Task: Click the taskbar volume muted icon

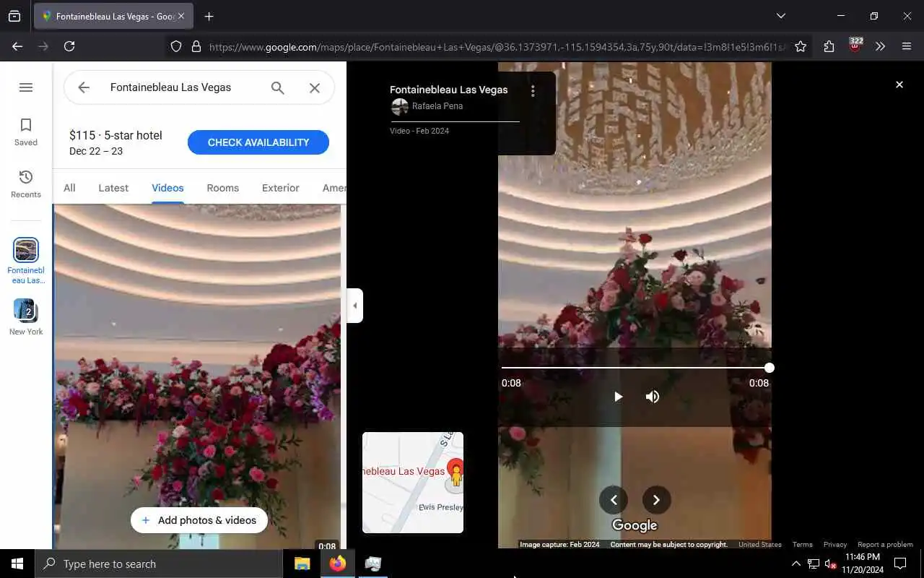Action: [x=831, y=564]
